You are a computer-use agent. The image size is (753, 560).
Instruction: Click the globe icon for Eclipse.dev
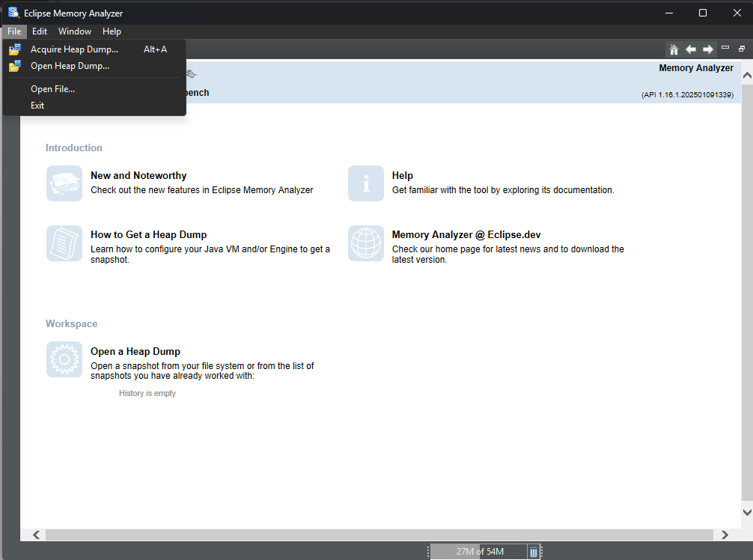[x=366, y=243]
